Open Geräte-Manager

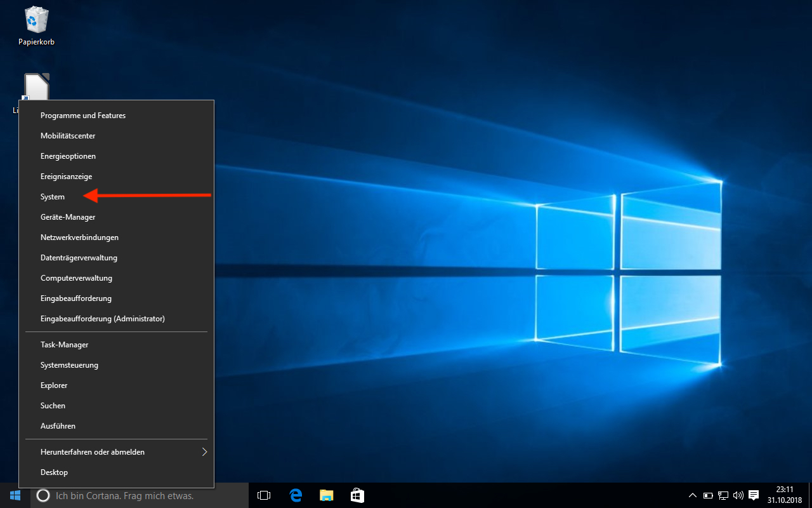pyautogui.click(x=116, y=217)
